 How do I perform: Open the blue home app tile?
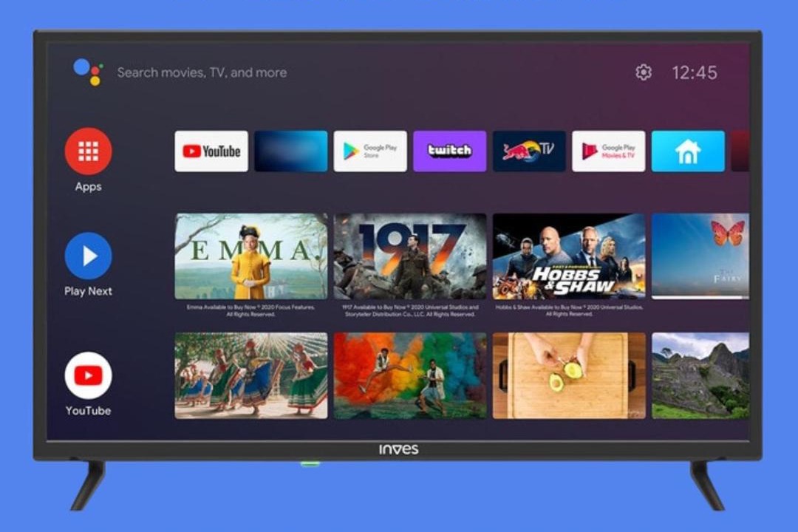[x=688, y=151]
